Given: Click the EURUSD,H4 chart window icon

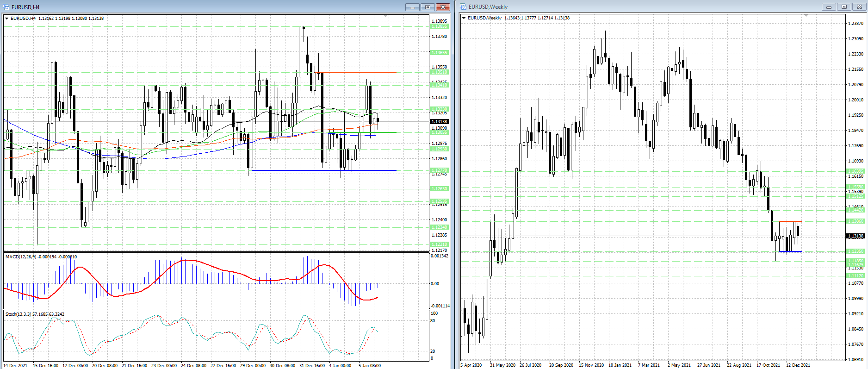Looking at the screenshot, I should pos(6,7).
